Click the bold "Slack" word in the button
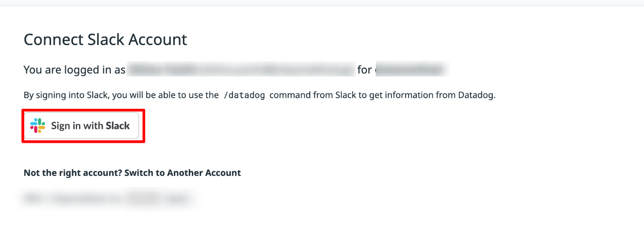The width and height of the screenshot is (644, 238). (x=118, y=126)
